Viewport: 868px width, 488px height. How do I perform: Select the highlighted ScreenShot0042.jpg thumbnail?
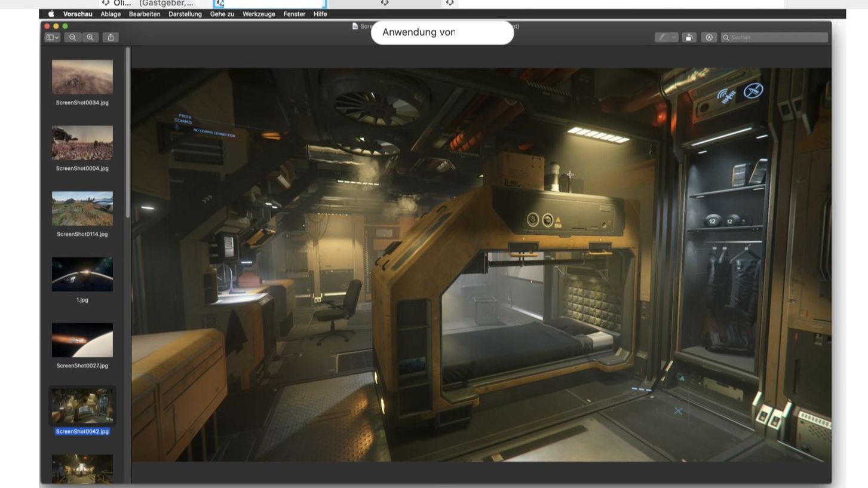pos(82,406)
